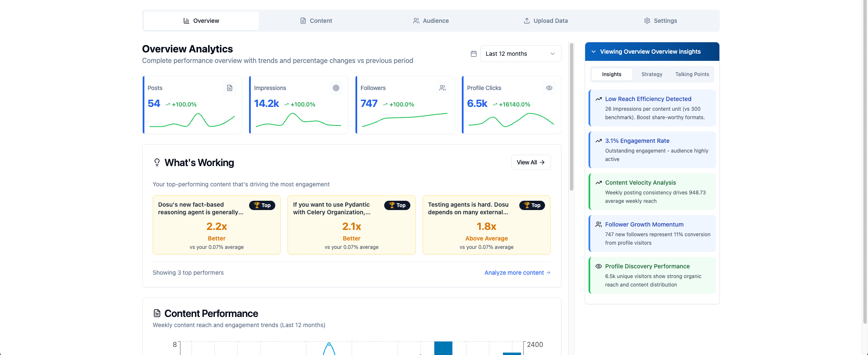868x355 pixels.
Task: Click the Profile Clicks value 6.5k
Action: [x=477, y=104]
